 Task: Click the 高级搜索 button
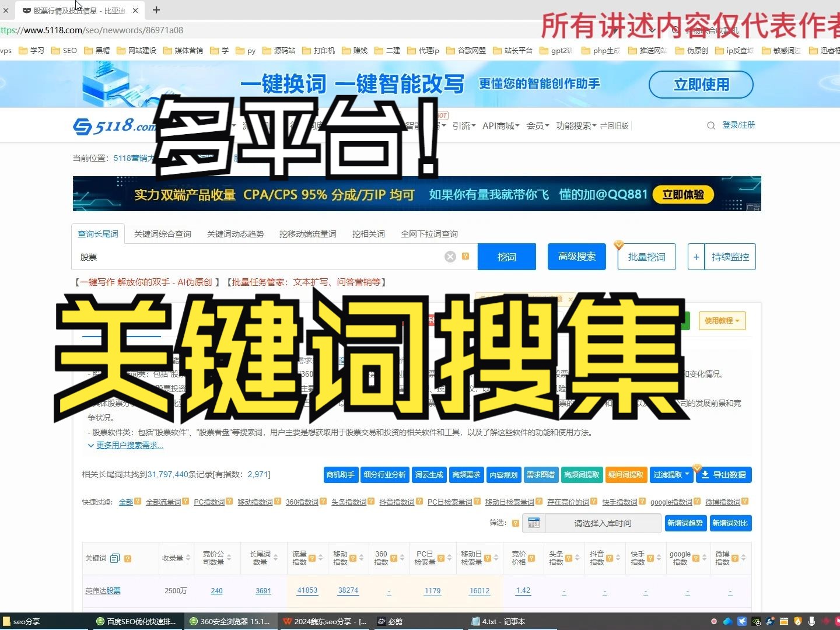577,257
